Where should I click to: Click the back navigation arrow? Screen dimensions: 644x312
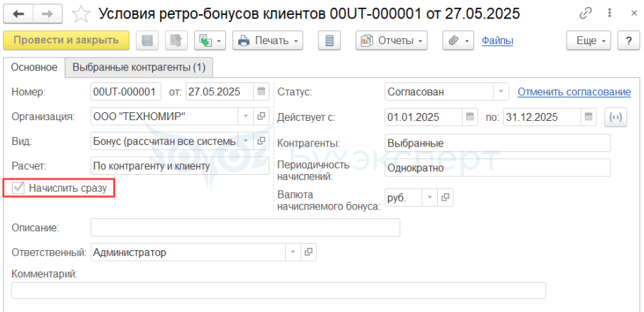tap(18, 14)
